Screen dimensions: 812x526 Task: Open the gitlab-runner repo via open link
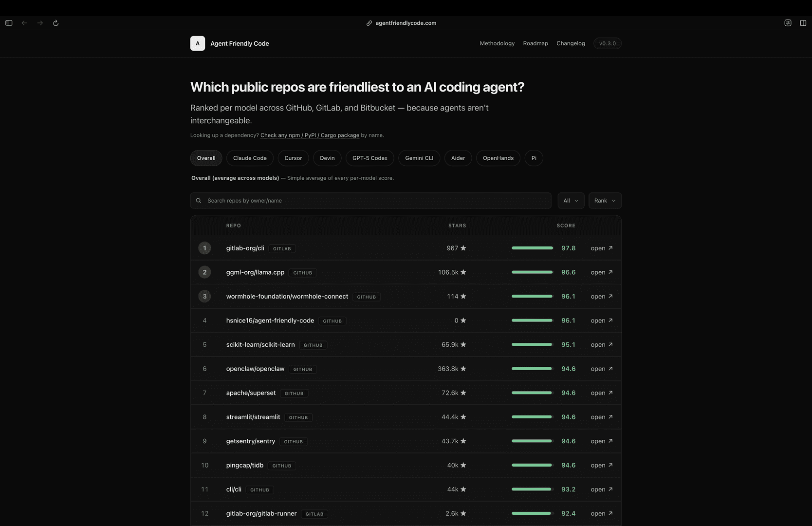click(x=602, y=513)
